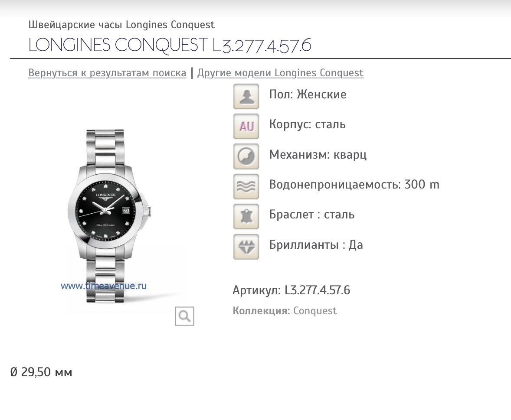
Task: Click the movement mechanism dial icon
Action: pyautogui.click(x=246, y=156)
